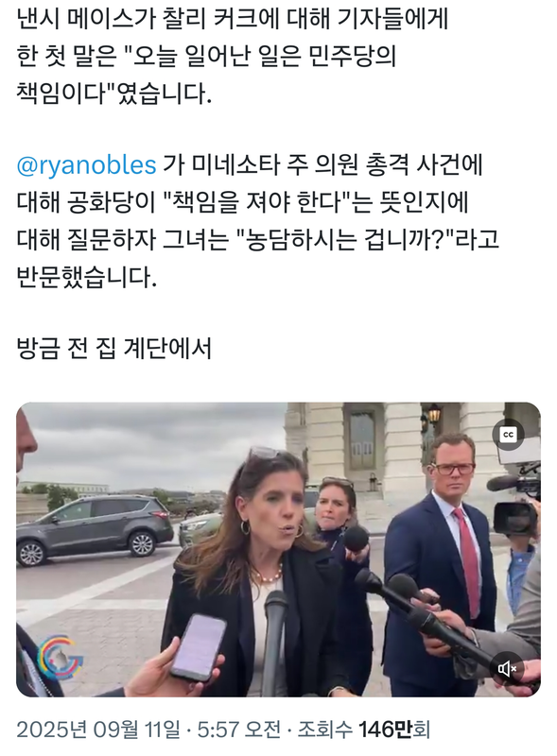557x756 pixels.
Task: Click the colorful circular watermark logo in video
Action: coord(61,657)
